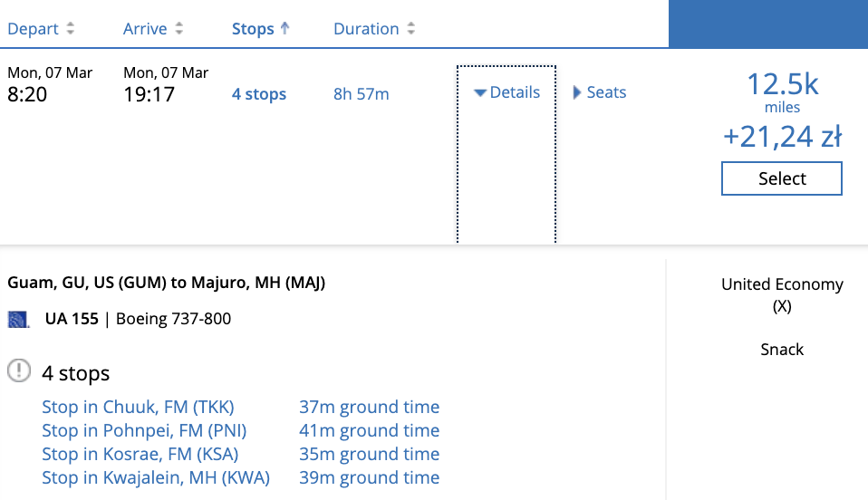This screenshot has width=868, height=500.
Task: Click the 12.5k miles price text
Action: pos(782,91)
